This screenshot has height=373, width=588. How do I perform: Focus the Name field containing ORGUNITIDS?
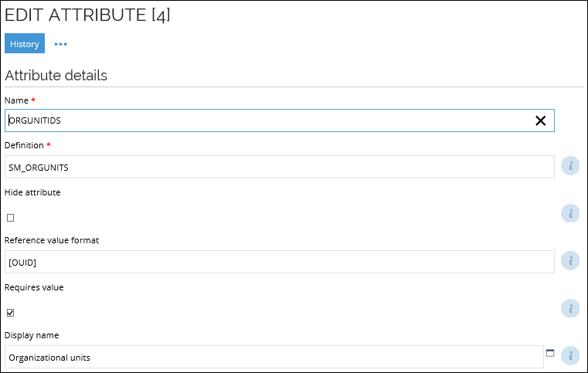pos(280,120)
